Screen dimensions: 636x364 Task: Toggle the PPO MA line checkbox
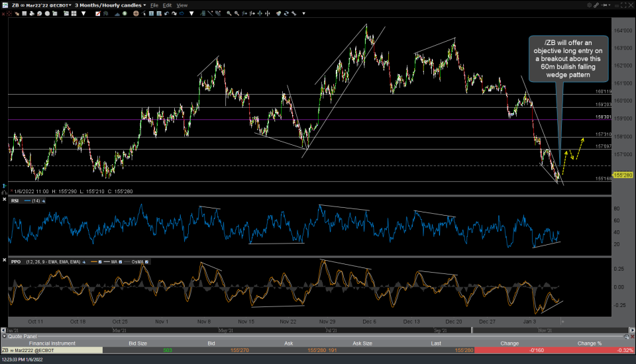(120, 262)
